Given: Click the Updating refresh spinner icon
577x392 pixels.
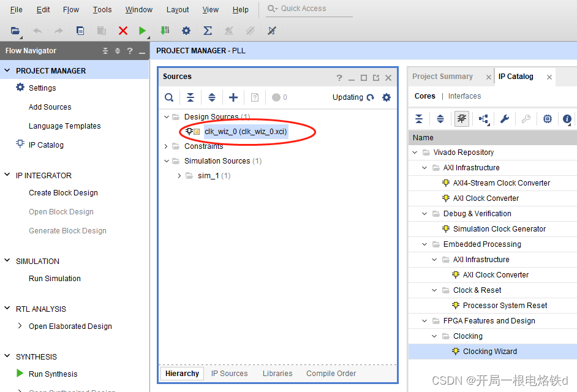Looking at the screenshot, I should coord(371,97).
